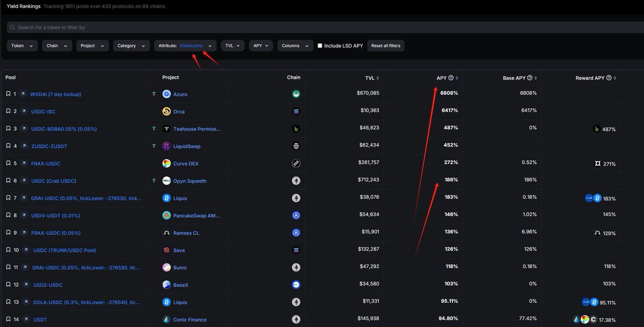Screen dimensions: 644x327
Task: Open the BaseX project link
Action: pos(181,285)
